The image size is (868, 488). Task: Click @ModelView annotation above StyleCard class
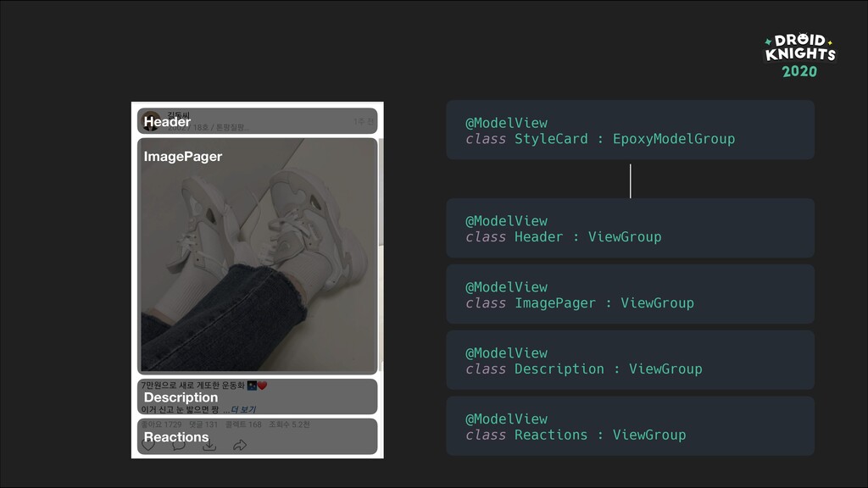506,123
